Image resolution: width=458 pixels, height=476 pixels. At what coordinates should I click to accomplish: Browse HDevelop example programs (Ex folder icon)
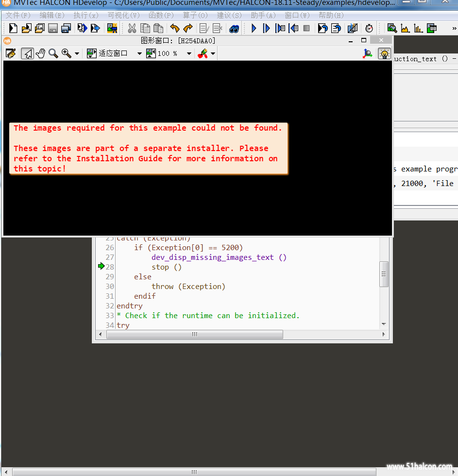tap(39, 28)
